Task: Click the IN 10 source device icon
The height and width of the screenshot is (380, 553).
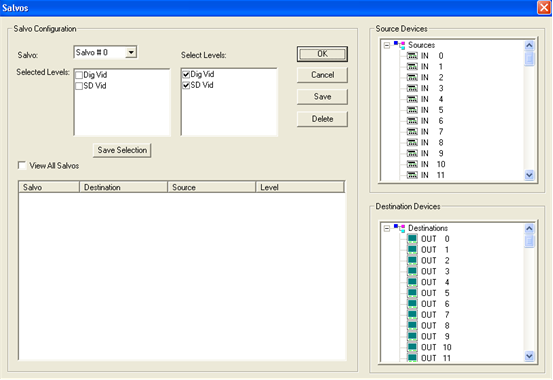Action: (x=412, y=164)
